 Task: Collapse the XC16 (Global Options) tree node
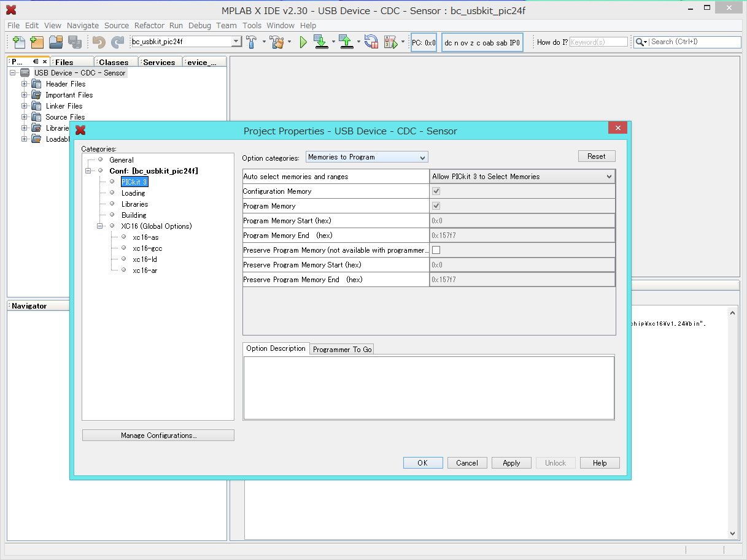pos(100,226)
